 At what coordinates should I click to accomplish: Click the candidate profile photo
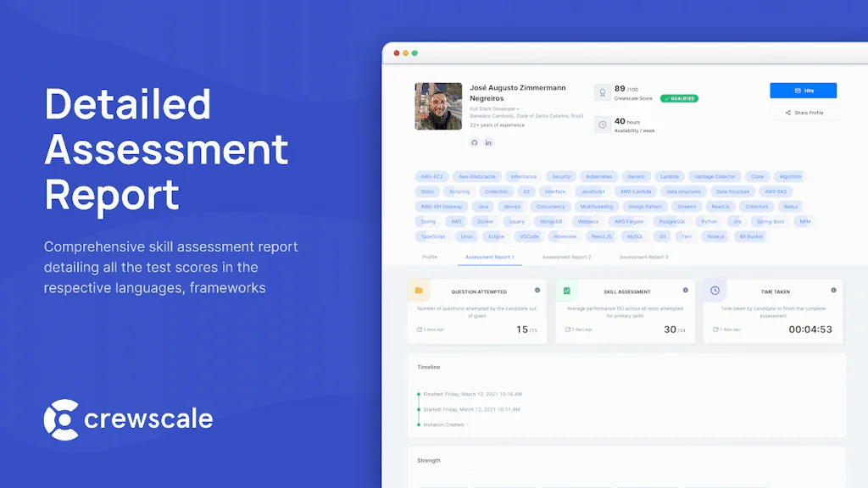(x=438, y=106)
